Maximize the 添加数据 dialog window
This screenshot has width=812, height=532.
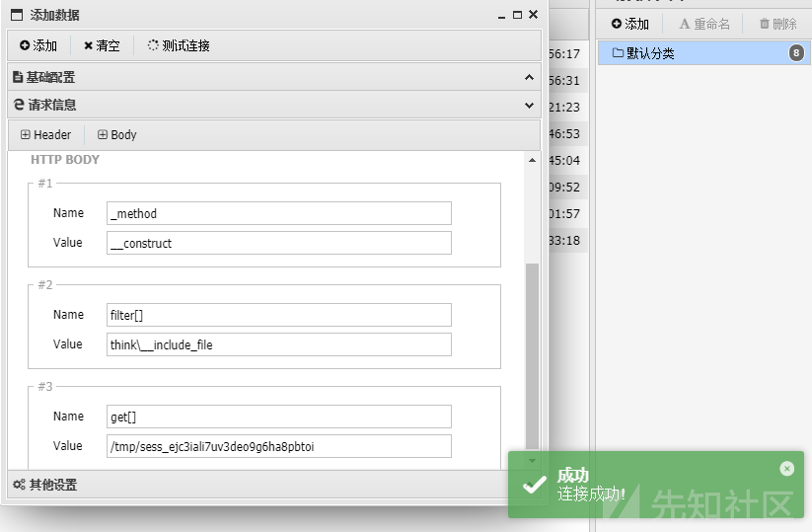point(517,15)
